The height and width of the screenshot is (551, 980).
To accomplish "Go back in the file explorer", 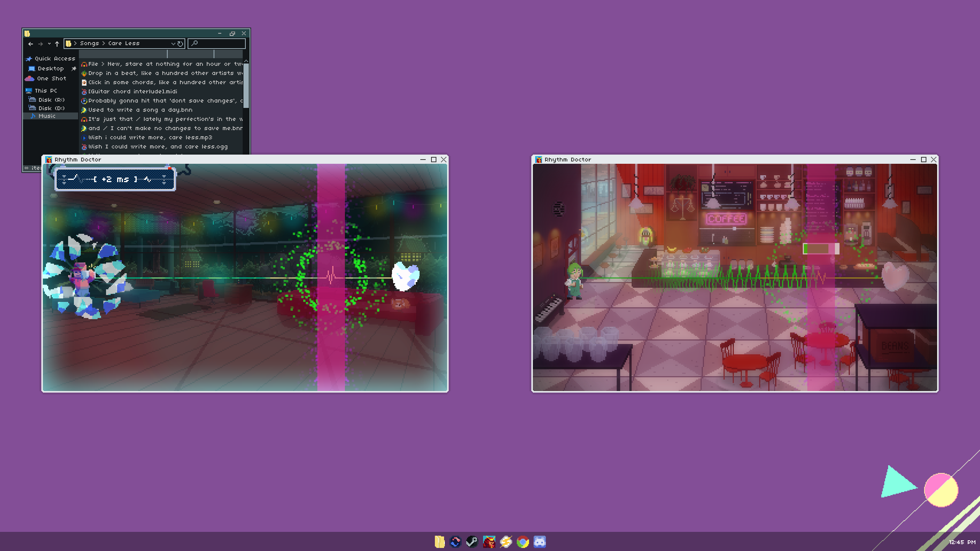I will point(31,44).
